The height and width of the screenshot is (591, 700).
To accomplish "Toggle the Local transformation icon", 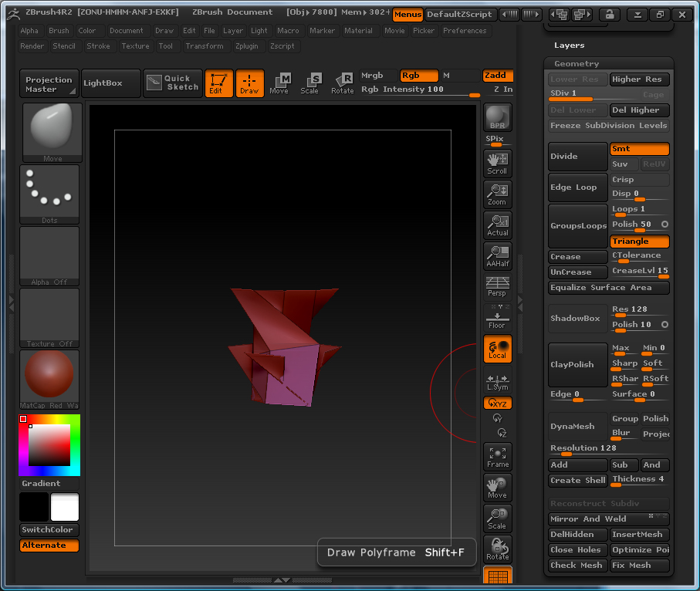I will click(497, 349).
